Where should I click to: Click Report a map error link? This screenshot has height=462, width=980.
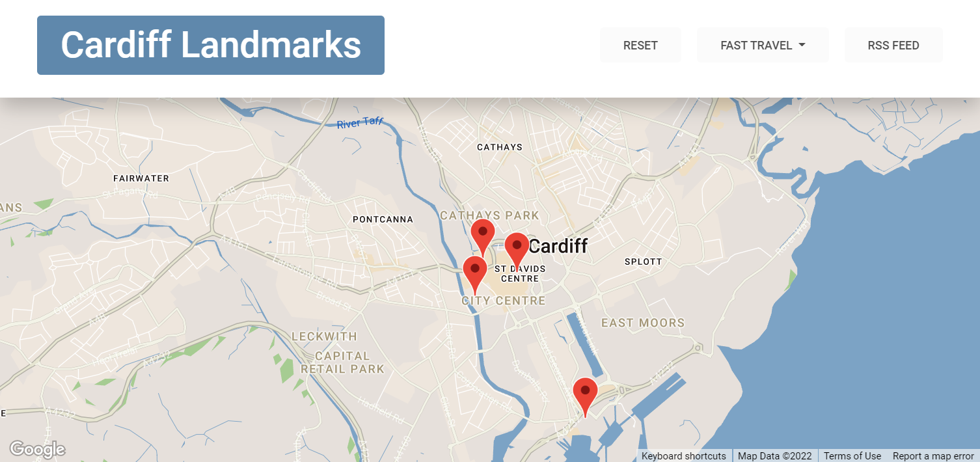[933, 455]
